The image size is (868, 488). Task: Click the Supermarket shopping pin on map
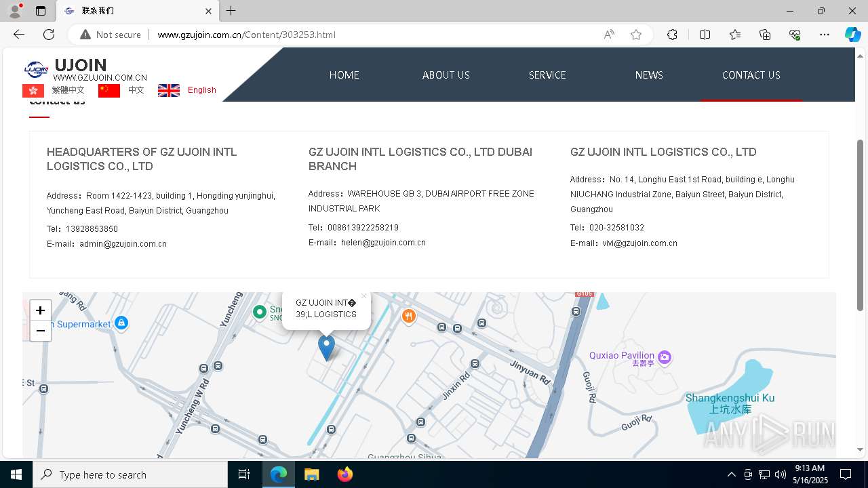[x=121, y=323]
